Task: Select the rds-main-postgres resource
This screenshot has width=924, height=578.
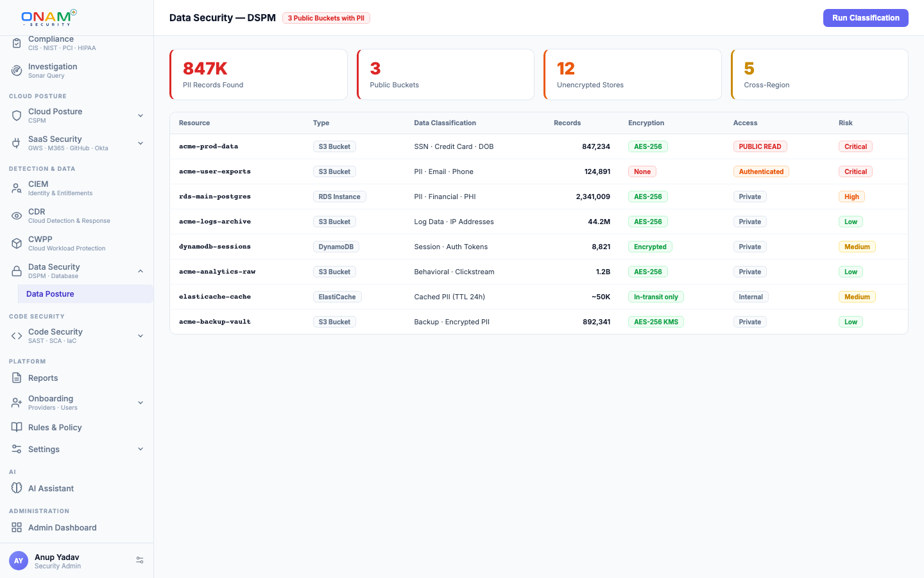Action: tap(215, 197)
